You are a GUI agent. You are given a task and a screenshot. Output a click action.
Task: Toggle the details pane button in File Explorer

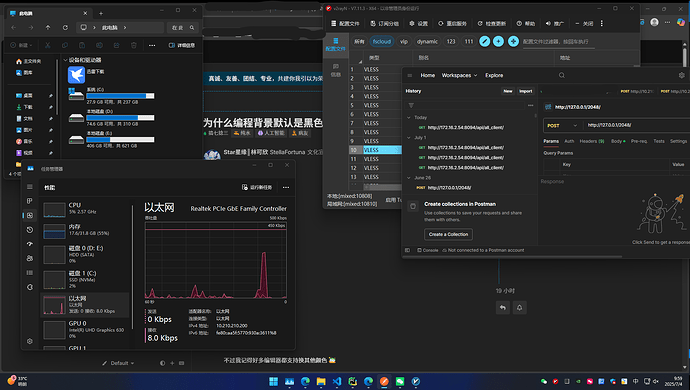click(x=182, y=45)
